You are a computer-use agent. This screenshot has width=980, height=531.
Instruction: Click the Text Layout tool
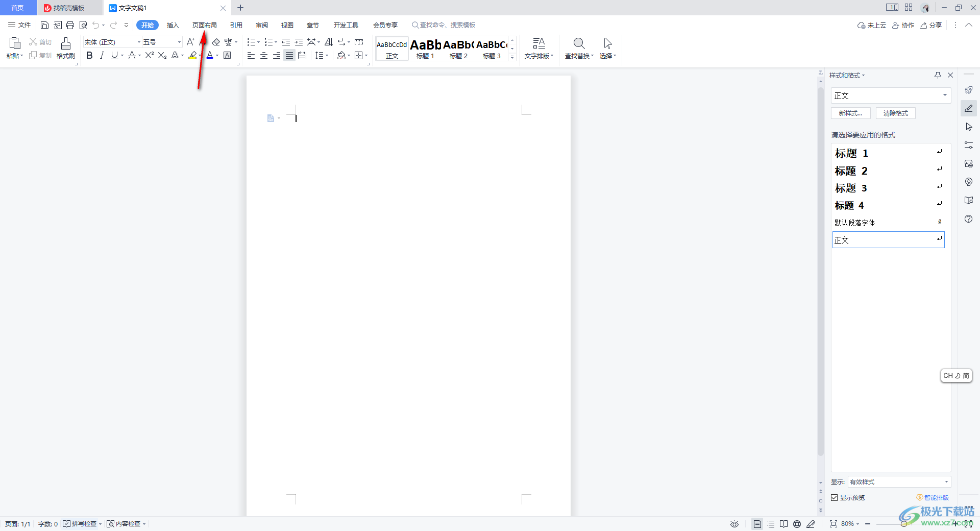(539, 48)
